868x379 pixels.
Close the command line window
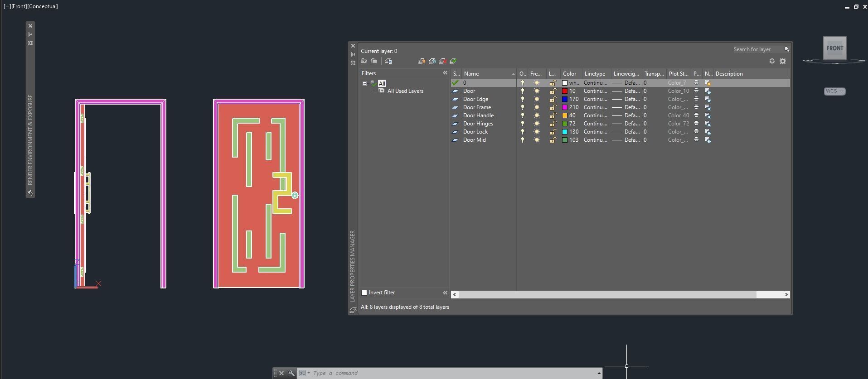point(281,373)
